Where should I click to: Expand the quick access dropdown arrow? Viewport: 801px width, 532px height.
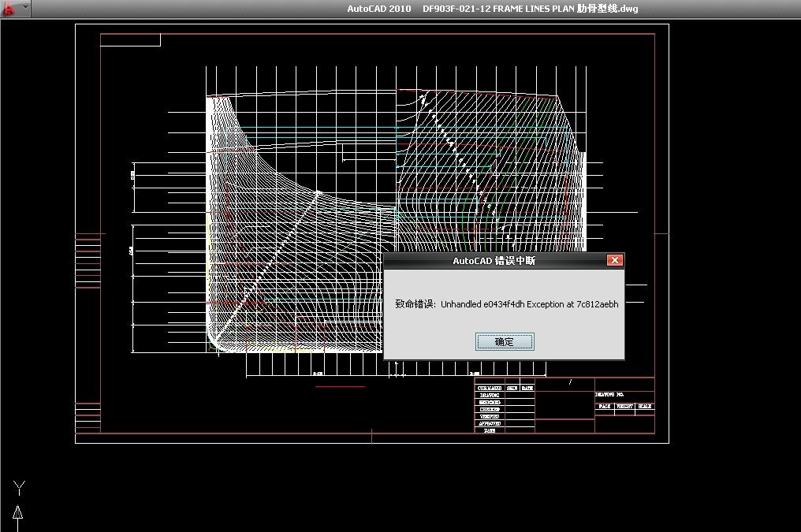pos(25,7)
